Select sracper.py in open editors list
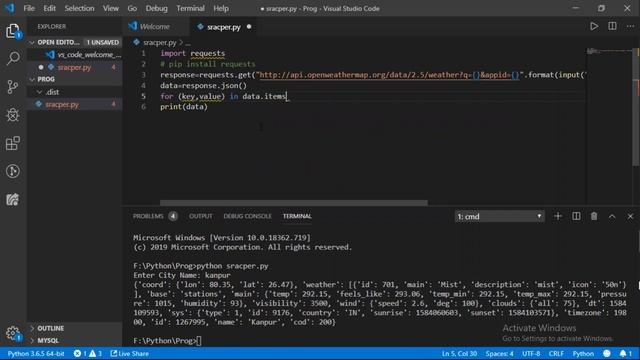The image size is (640, 360). pyautogui.click(x=75, y=67)
